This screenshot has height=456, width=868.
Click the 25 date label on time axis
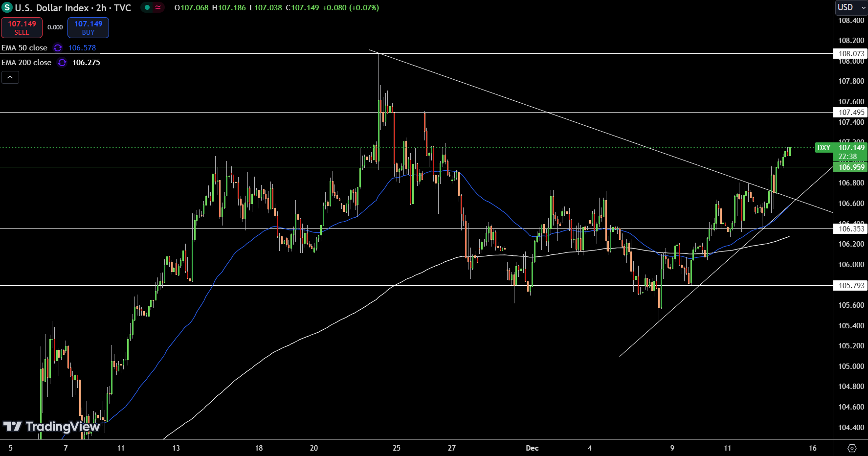click(397, 448)
